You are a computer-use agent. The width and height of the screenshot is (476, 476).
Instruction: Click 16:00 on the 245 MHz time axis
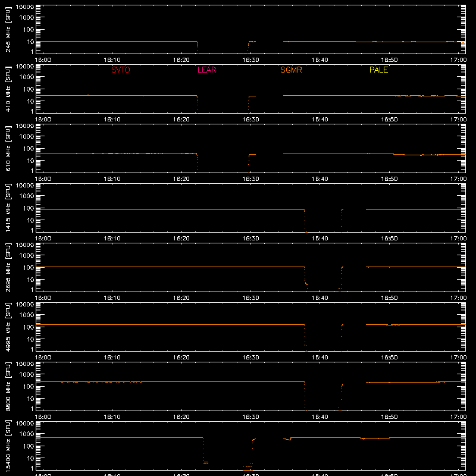click(43, 60)
